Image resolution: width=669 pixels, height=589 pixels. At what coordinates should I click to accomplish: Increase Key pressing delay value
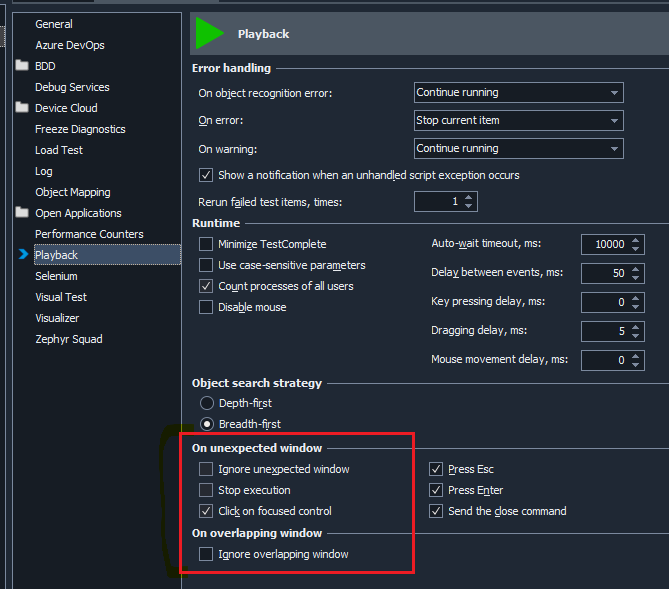pyautogui.click(x=636, y=298)
